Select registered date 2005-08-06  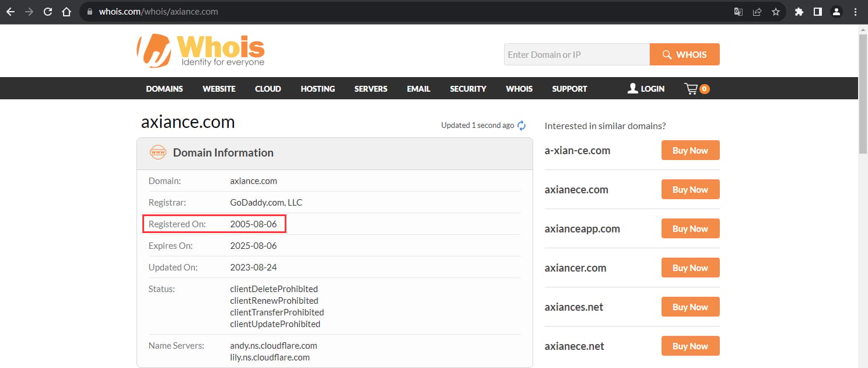(253, 224)
